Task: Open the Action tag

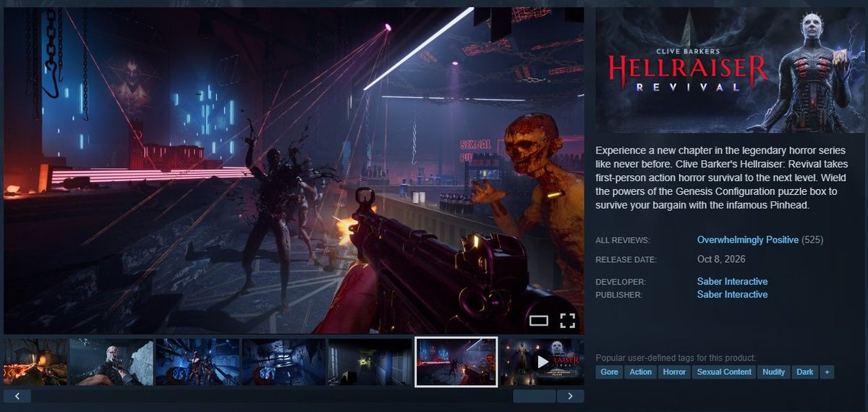Action: 640,372
